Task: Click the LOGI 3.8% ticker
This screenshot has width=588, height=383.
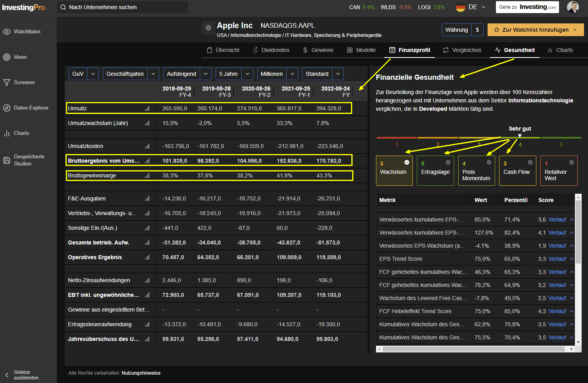Action: (431, 7)
